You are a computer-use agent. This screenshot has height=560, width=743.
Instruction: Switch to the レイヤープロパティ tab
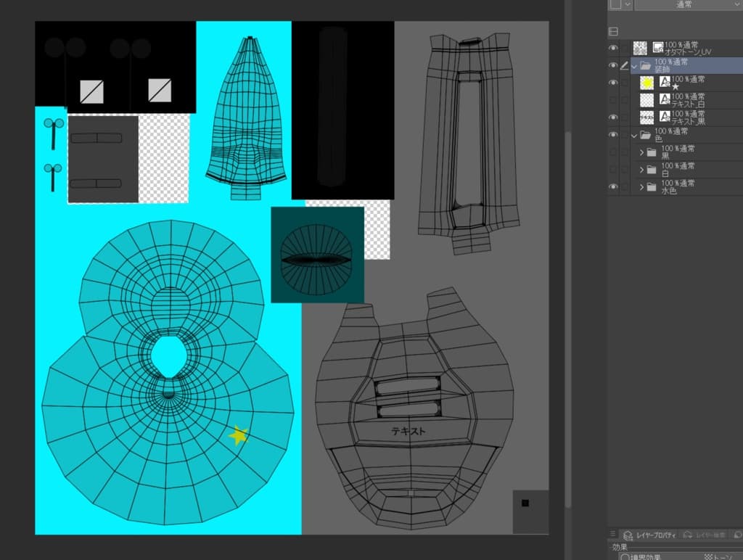pos(649,535)
